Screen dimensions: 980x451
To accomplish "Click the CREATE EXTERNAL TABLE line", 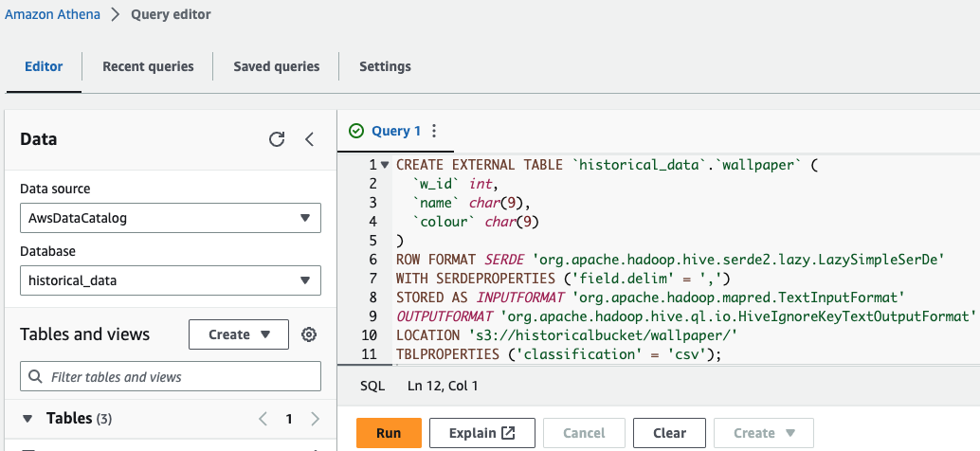I will [x=607, y=165].
